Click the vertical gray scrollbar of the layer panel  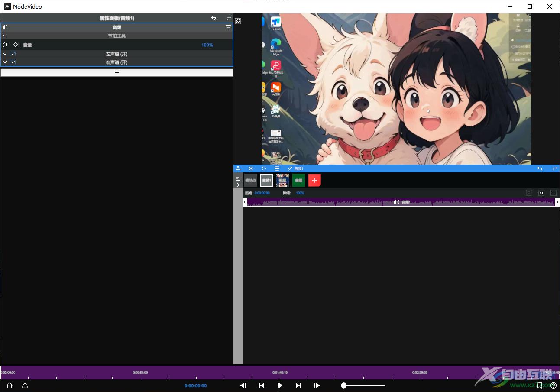[x=238, y=277]
